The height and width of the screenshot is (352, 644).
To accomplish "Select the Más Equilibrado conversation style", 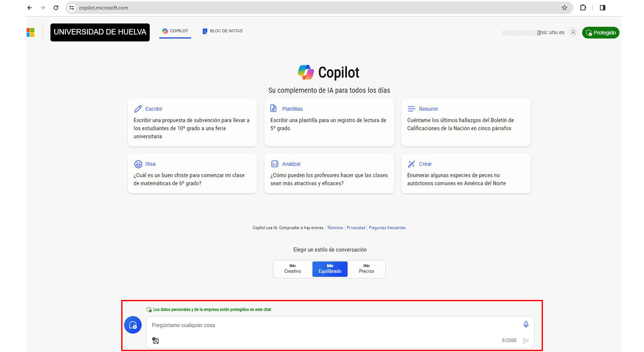I will (x=330, y=269).
